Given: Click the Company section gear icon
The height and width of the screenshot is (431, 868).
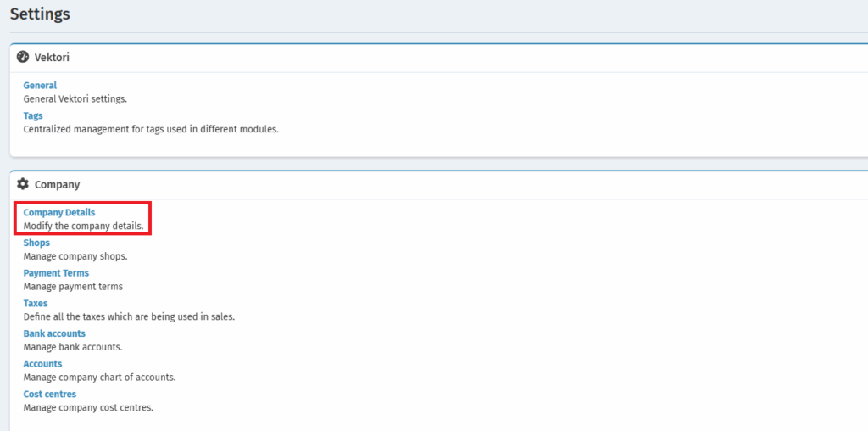Looking at the screenshot, I should (23, 184).
